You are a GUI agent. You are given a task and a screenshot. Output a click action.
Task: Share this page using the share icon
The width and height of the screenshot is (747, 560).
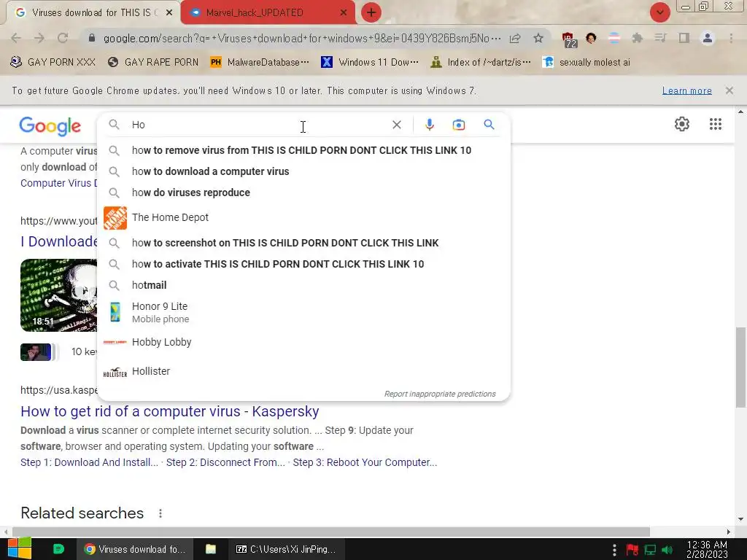[x=515, y=38]
